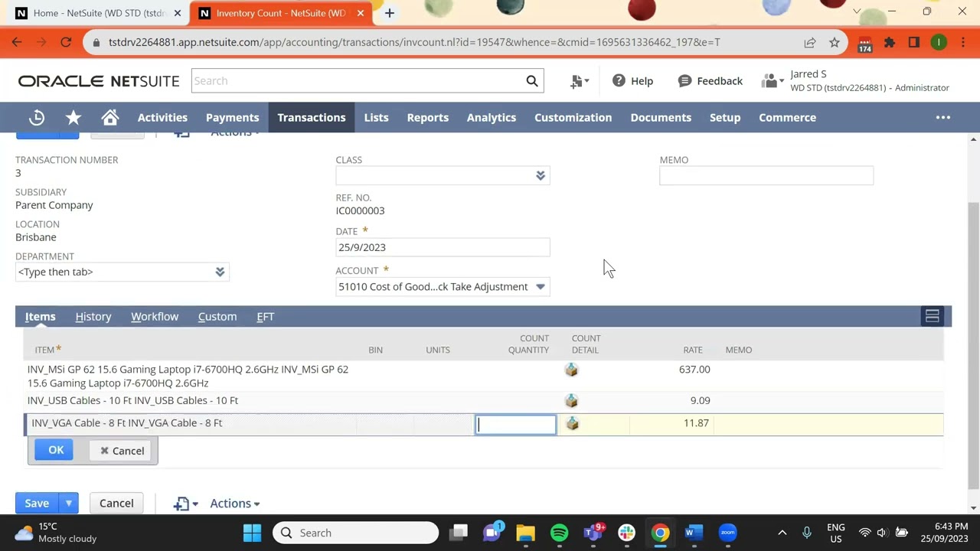Cancel the line edit
980x551 pixels.
[122, 451]
